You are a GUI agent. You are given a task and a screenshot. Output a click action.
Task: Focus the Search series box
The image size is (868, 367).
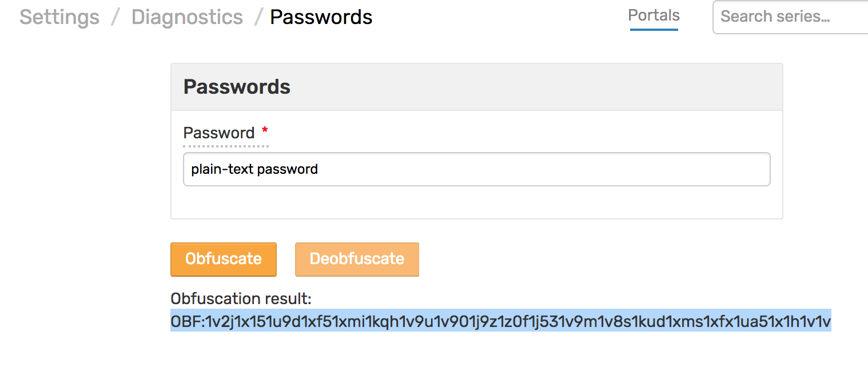pyautogui.click(x=790, y=17)
